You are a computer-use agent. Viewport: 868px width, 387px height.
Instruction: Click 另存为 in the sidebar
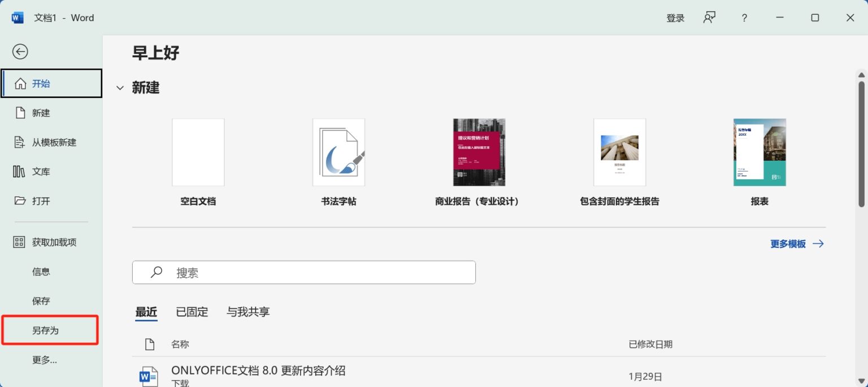pos(46,330)
